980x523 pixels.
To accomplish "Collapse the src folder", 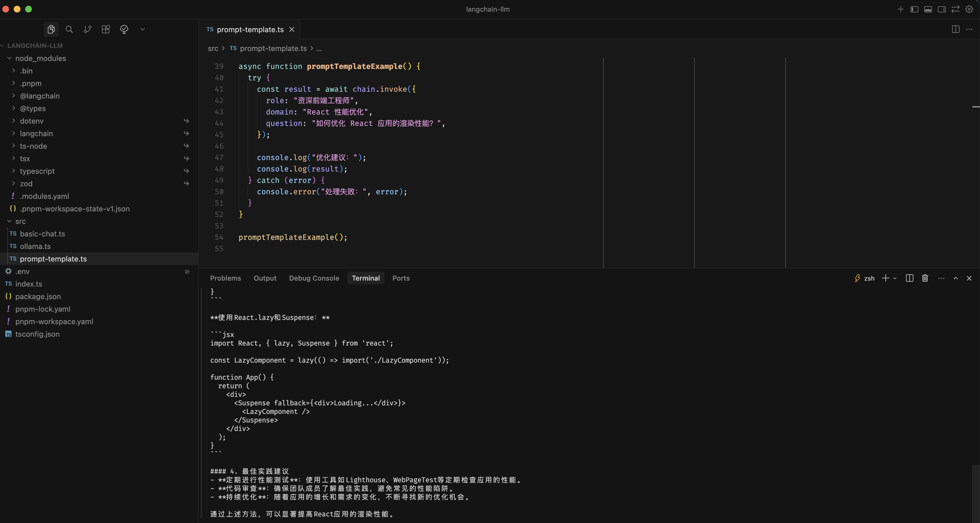I will pyautogui.click(x=99, y=222).
